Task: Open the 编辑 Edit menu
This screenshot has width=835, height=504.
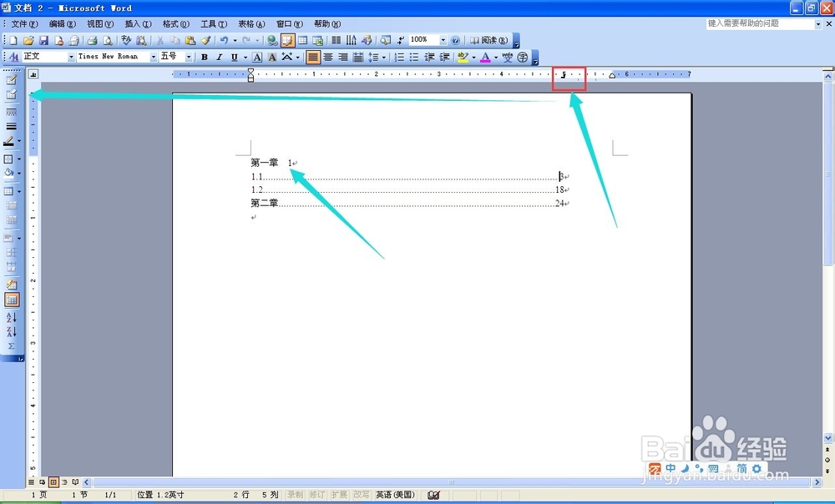Action: (x=63, y=24)
